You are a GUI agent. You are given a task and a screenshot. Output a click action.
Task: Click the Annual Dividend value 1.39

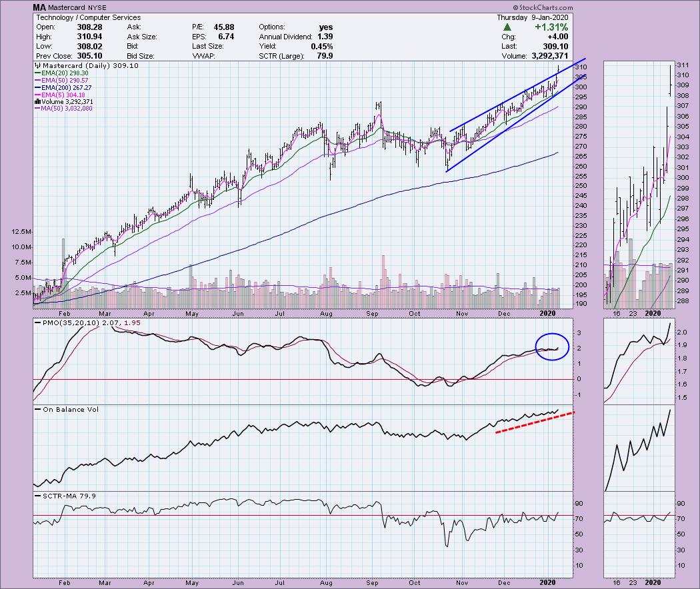[325, 37]
